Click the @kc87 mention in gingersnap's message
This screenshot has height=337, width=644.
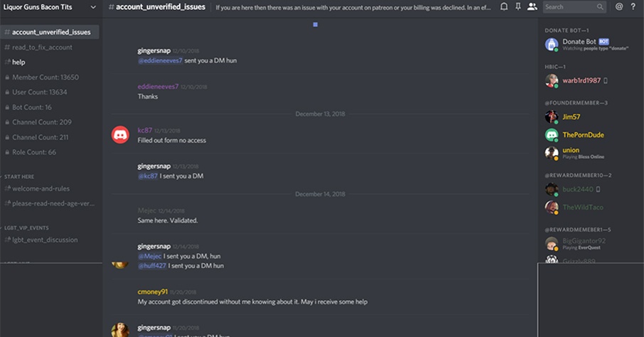click(147, 176)
